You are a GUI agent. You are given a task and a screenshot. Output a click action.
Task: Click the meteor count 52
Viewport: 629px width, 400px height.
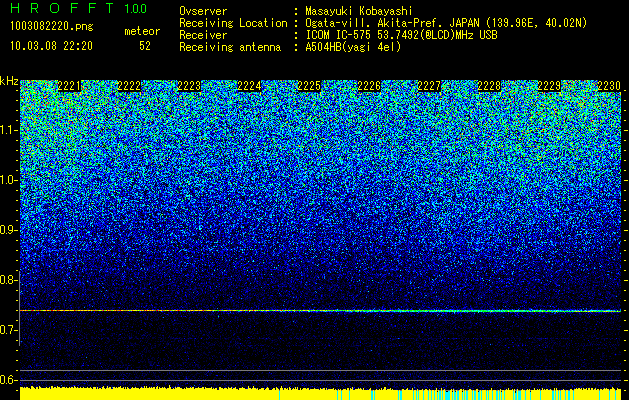click(145, 46)
